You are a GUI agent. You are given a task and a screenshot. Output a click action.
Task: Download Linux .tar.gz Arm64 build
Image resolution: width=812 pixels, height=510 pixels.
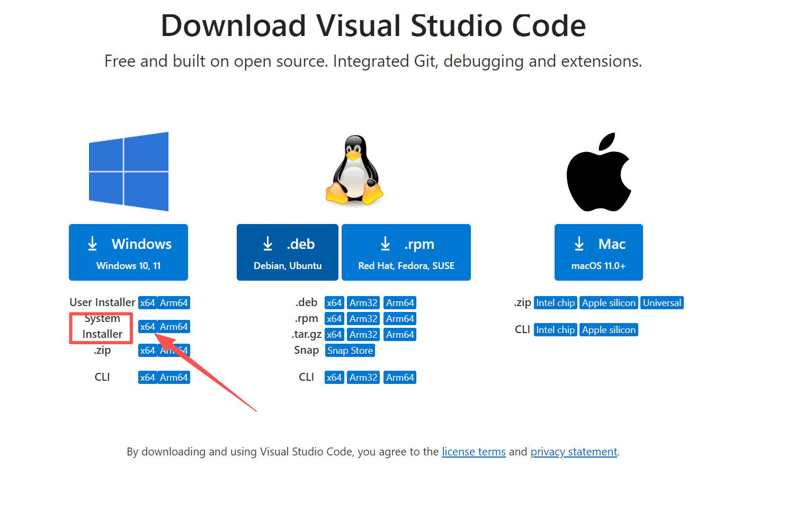pyautogui.click(x=400, y=335)
